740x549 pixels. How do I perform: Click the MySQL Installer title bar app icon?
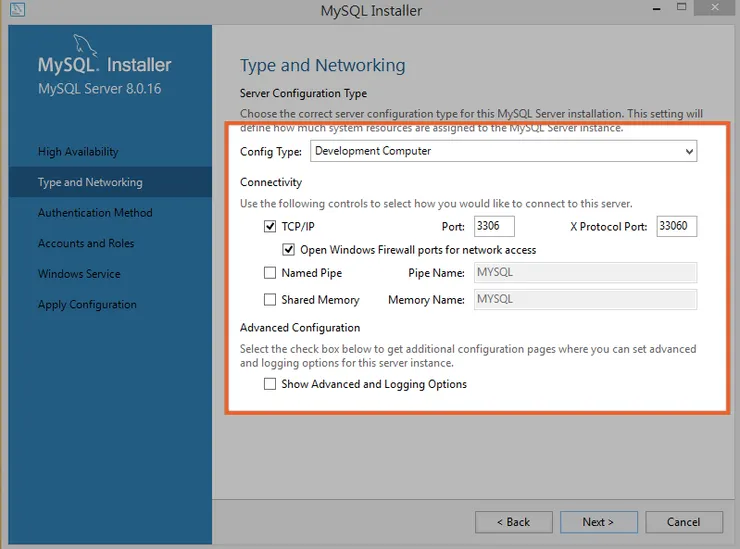coord(17,9)
